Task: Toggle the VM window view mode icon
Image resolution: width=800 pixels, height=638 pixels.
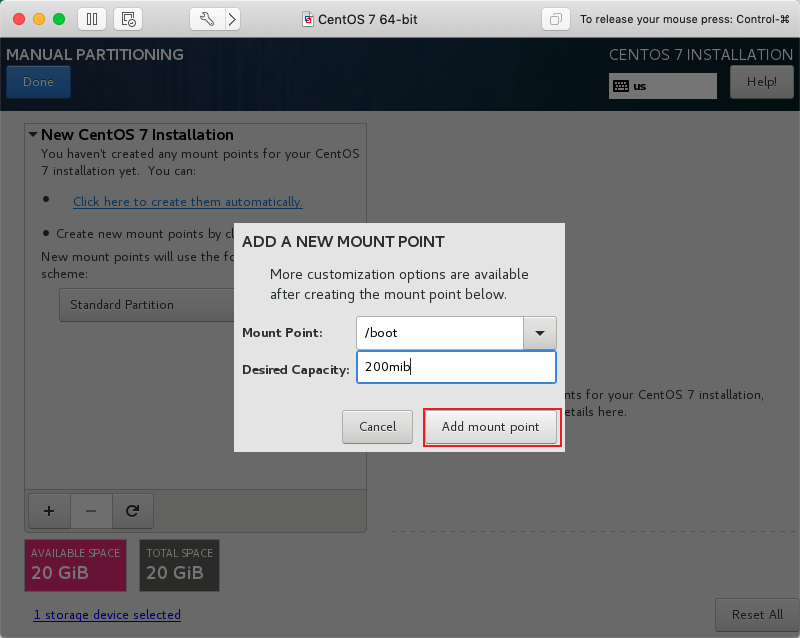Action: (556, 19)
